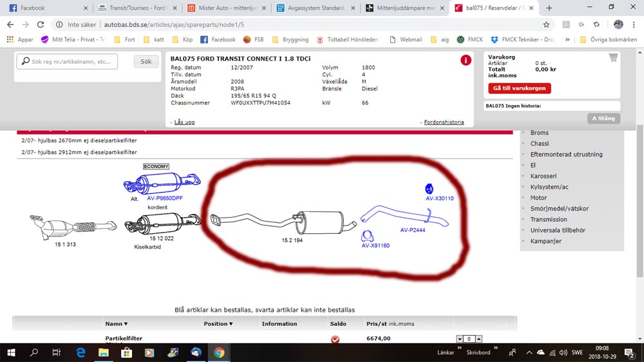The image size is (644, 362).
Task: Switch to Mittenljuddämpare tab
Action: click(404, 8)
